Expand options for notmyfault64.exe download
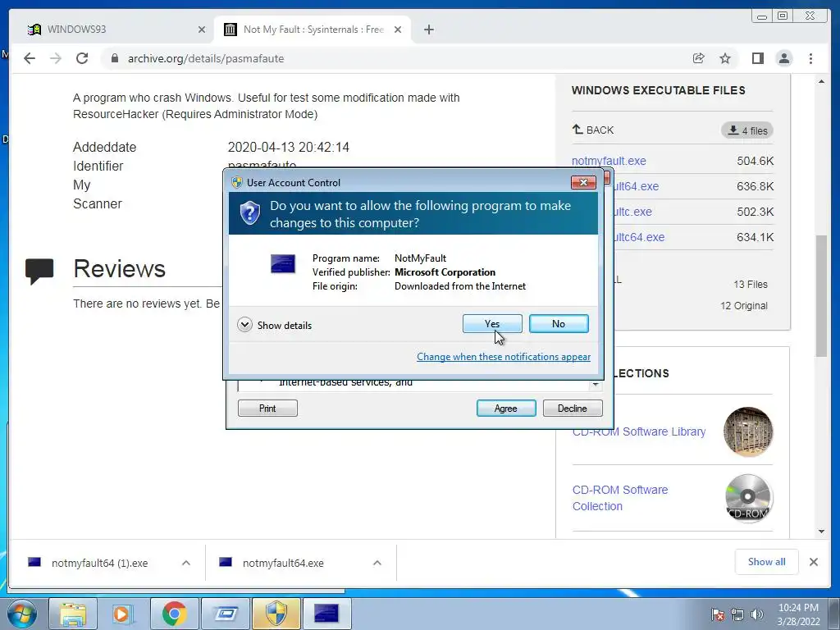The width and height of the screenshot is (840, 630). coord(377,563)
